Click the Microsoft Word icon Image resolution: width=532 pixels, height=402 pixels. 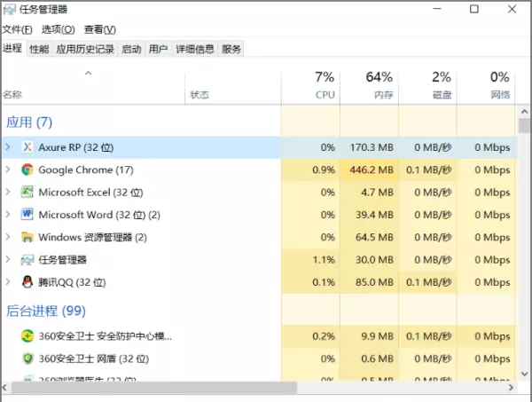tap(27, 214)
